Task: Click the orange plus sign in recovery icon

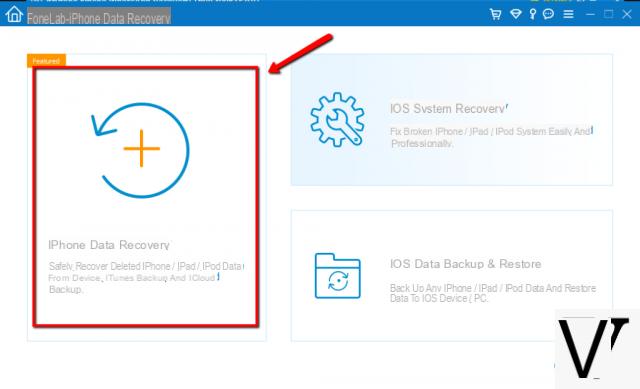Action: click(x=142, y=149)
